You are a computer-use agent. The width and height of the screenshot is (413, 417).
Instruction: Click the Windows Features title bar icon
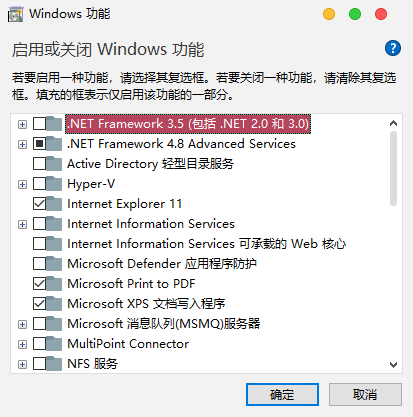pyautogui.click(x=15, y=15)
